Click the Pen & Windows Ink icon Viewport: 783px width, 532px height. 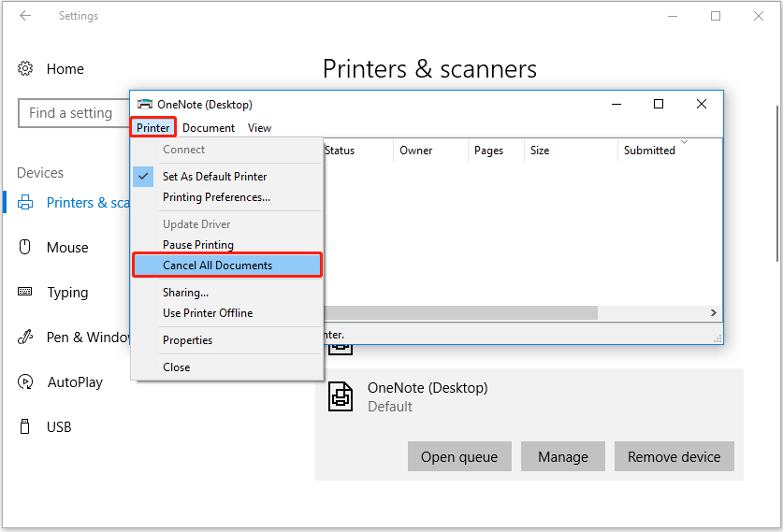tap(26, 338)
